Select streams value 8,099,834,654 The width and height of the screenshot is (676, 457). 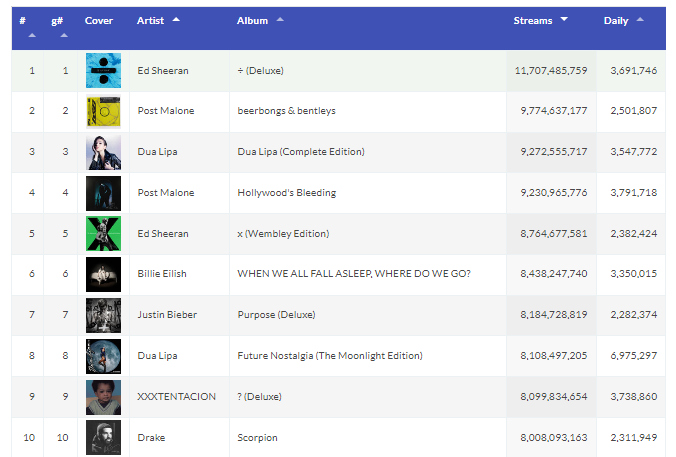point(554,397)
